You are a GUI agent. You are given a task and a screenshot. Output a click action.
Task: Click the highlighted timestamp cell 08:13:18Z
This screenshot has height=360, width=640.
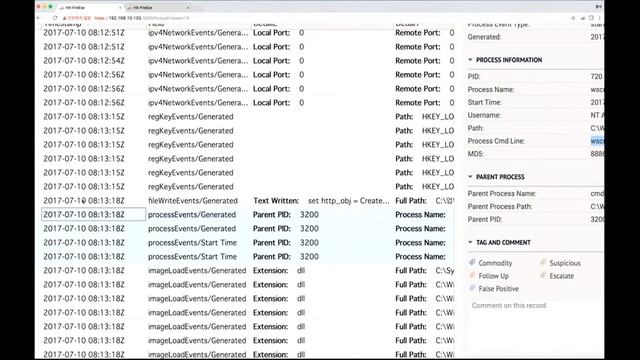(x=93, y=215)
